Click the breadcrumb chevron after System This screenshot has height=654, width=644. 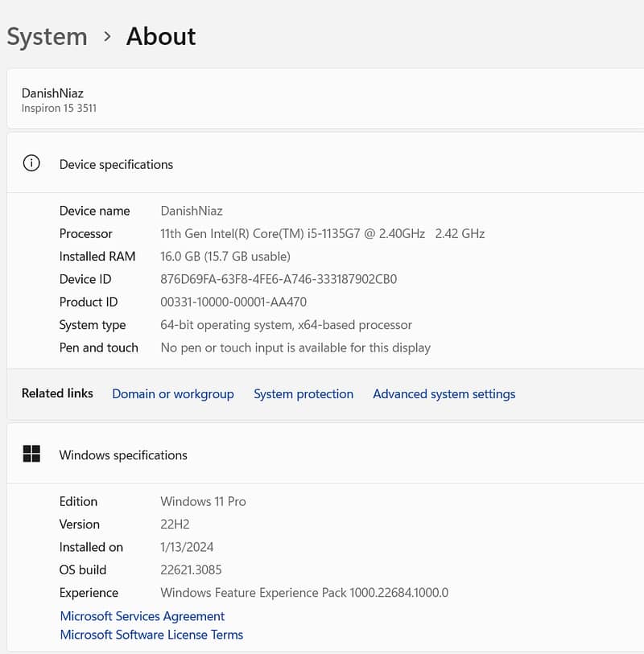pos(107,36)
